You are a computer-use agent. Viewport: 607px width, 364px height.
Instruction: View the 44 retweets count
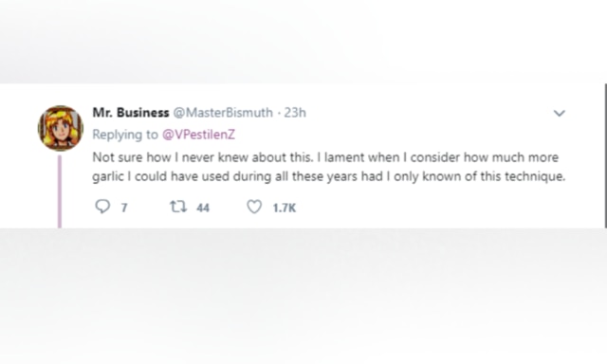tap(203, 209)
